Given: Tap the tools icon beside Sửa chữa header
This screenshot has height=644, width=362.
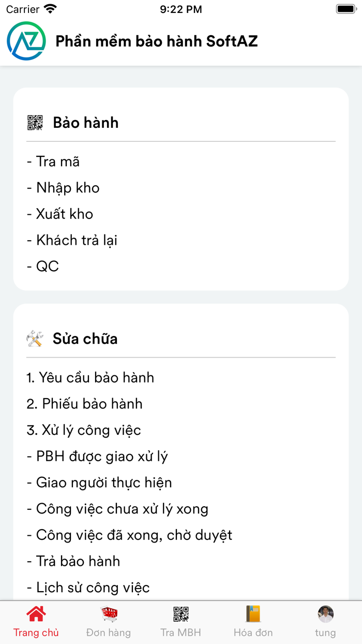Looking at the screenshot, I should [34, 338].
